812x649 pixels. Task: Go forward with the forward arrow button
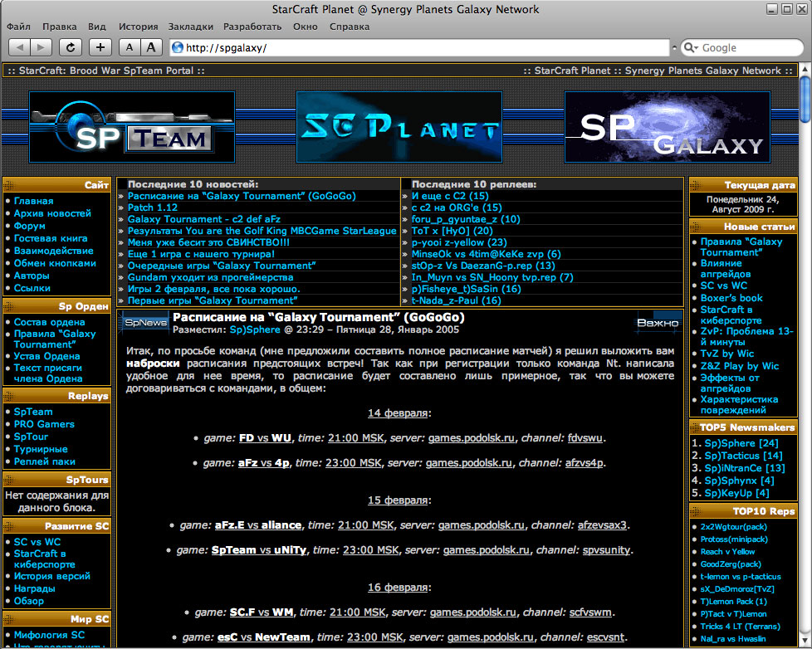coord(42,47)
